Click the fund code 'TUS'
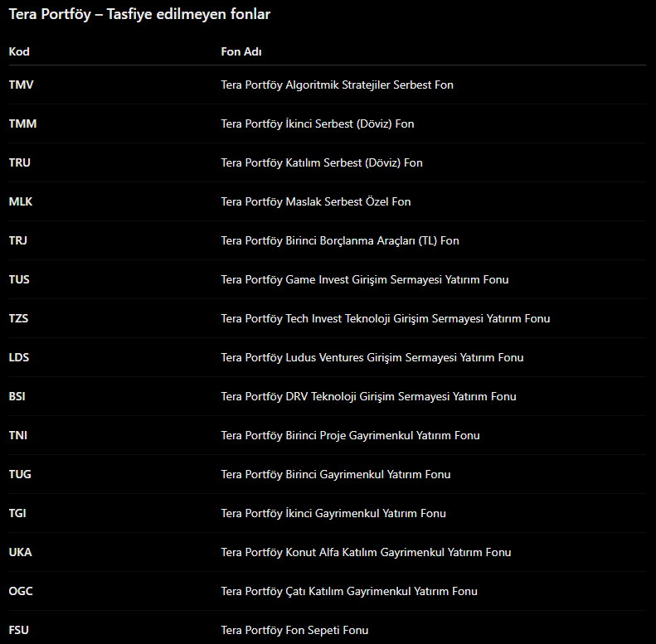The image size is (656, 644). pos(19,279)
